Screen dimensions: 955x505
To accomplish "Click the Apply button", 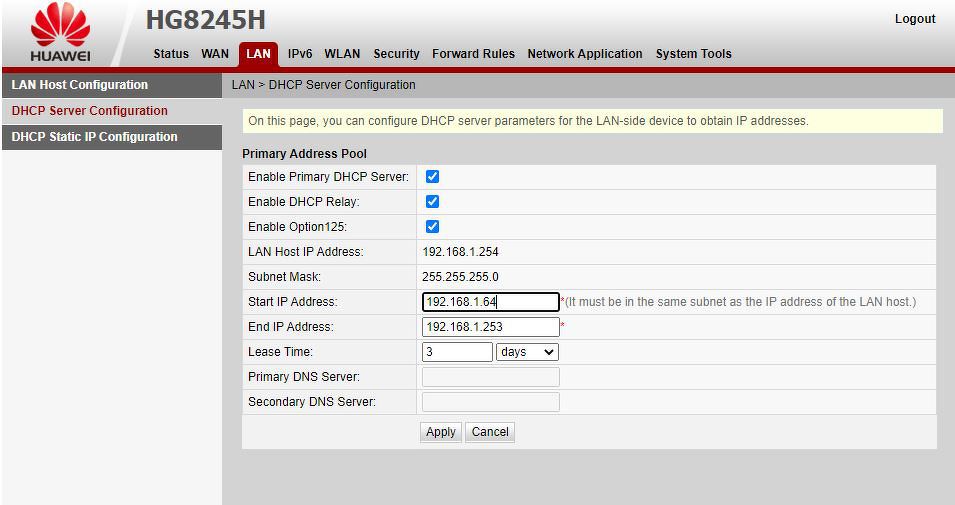I will coord(441,432).
